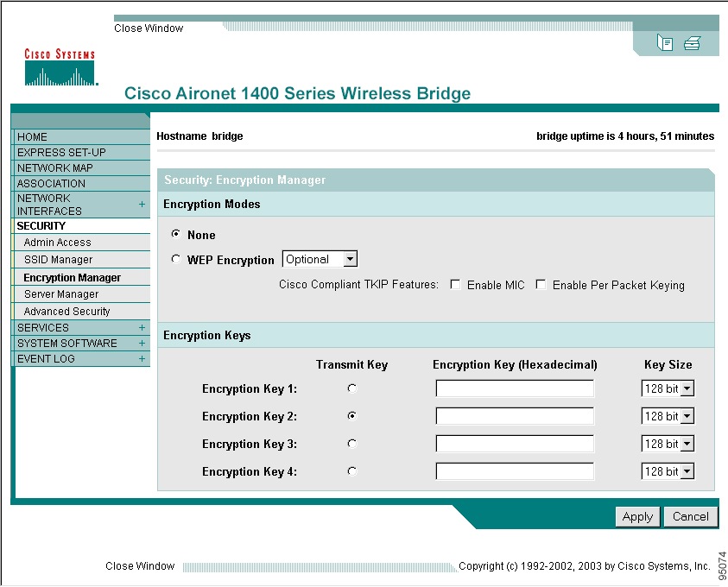The width and height of the screenshot is (728, 587).
Task: Open EXPRESS SET-UP page
Action: click(81, 152)
